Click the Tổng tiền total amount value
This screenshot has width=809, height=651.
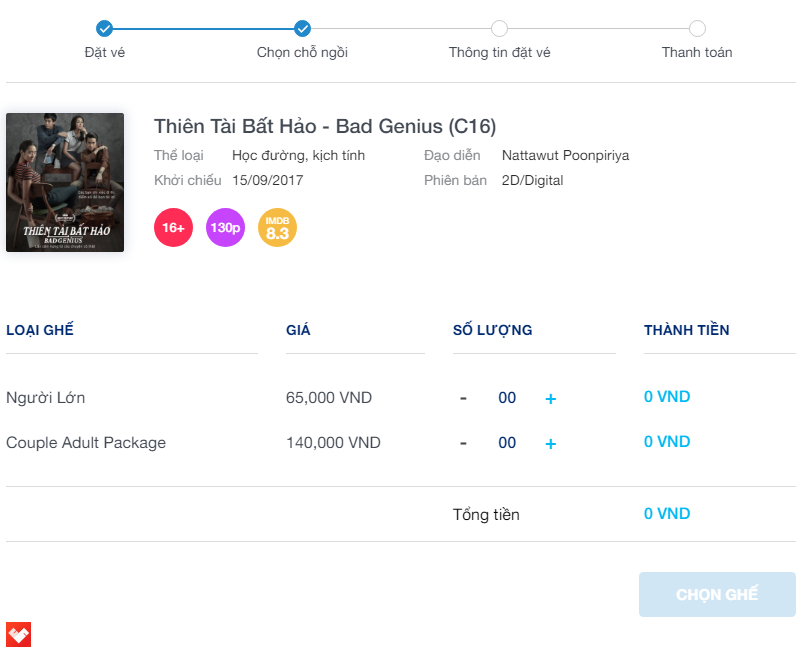tap(667, 514)
